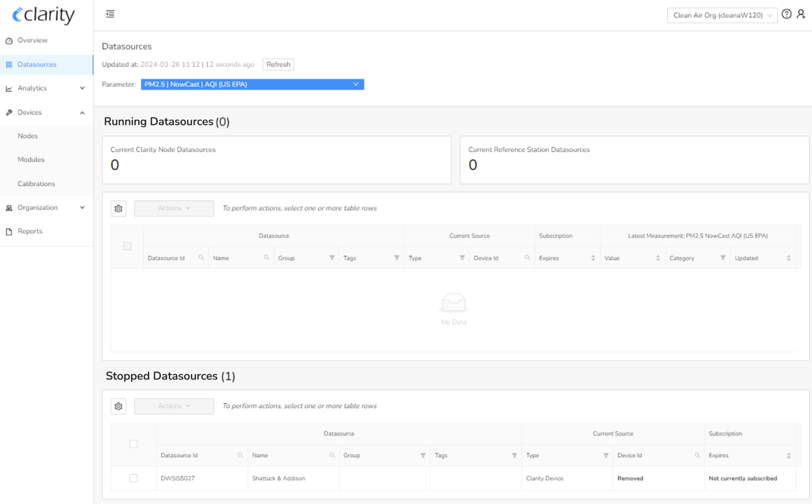Click the Analytics chart icon in sidebar
This screenshot has width=812, height=504.
pos(9,88)
